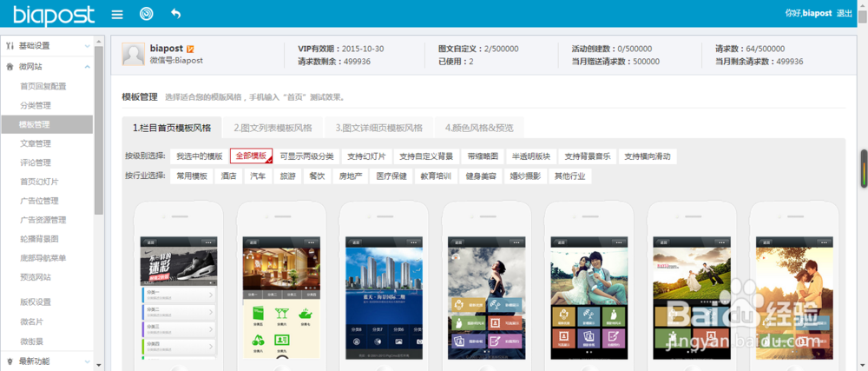Choose 医疗保健 industry filter
Screen dimensions: 868x371
click(391, 176)
